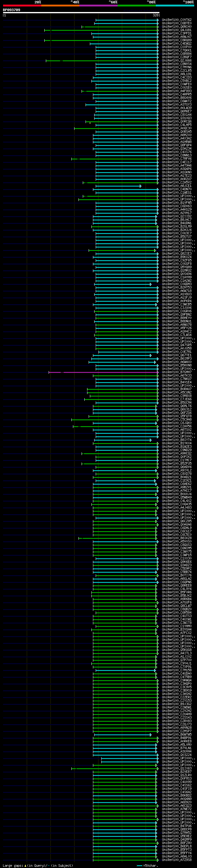Click the cyan ~100% identity legend segment

tap(175, 6)
